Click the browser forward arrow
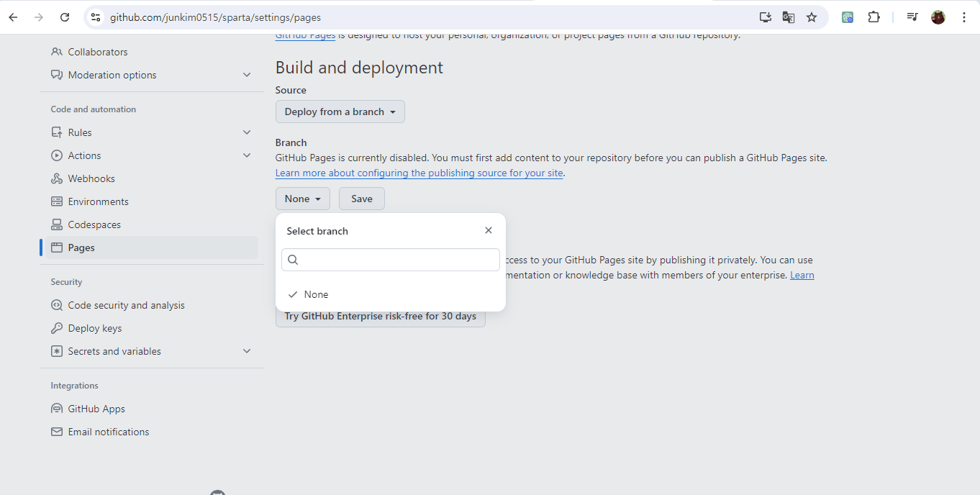This screenshot has height=495, width=980. 39,17
